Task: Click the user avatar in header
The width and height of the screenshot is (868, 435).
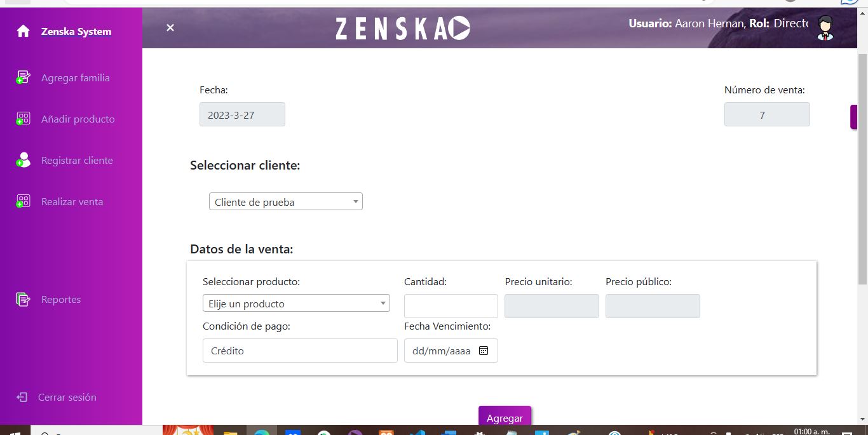Action: pos(825,28)
